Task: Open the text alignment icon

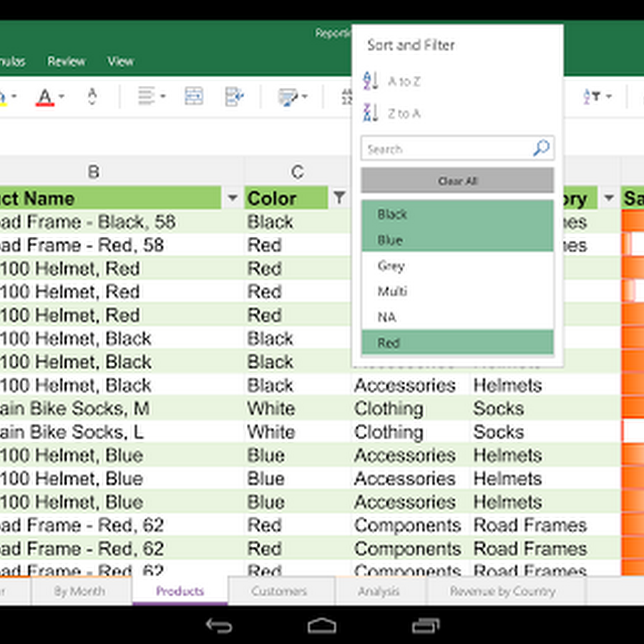Action: [146, 96]
